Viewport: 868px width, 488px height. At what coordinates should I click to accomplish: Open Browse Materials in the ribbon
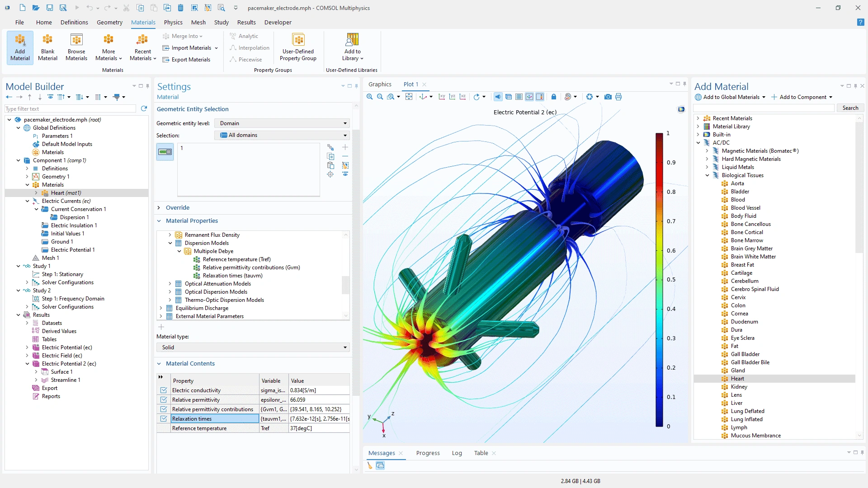(x=76, y=47)
